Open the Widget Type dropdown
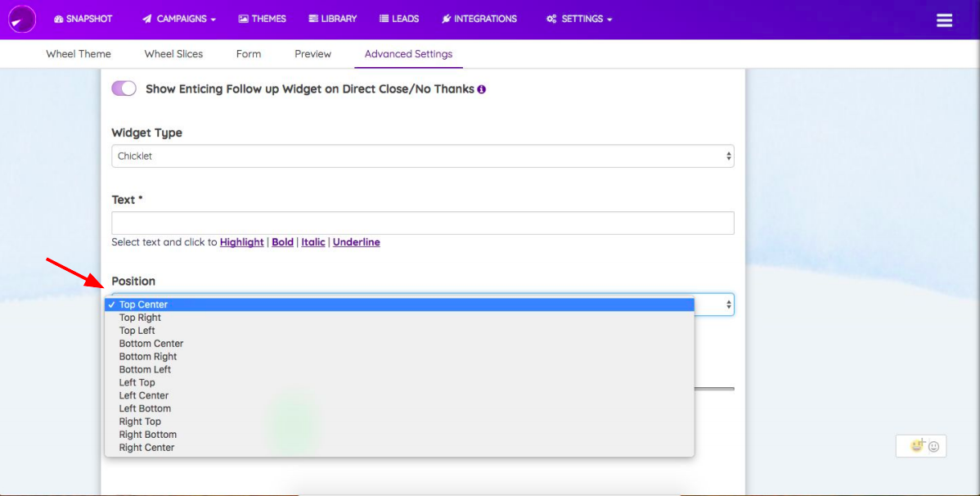 422,156
